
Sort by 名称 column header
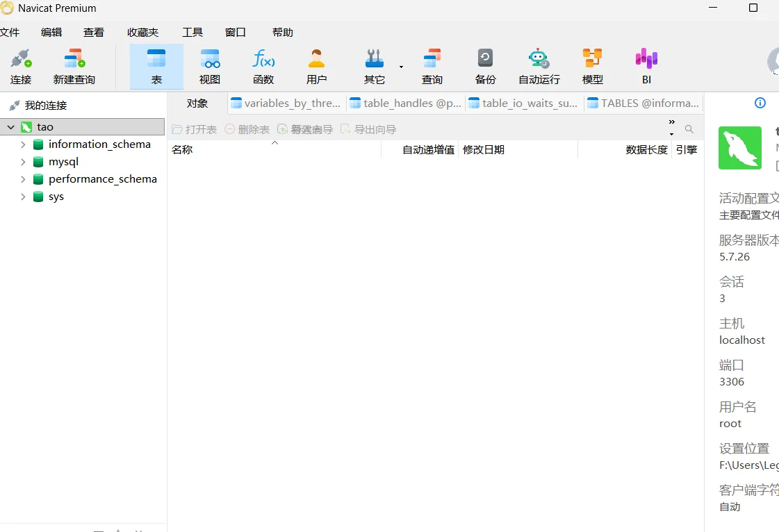coord(183,150)
